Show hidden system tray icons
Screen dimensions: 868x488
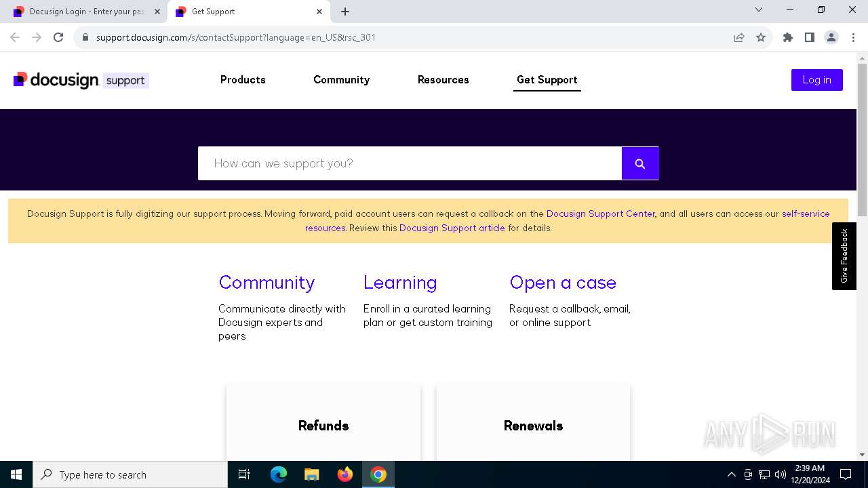731,474
